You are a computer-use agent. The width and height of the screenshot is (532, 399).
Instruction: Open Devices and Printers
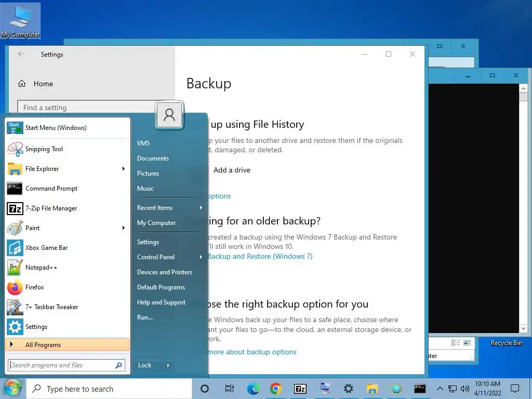pyautogui.click(x=165, y=272)
